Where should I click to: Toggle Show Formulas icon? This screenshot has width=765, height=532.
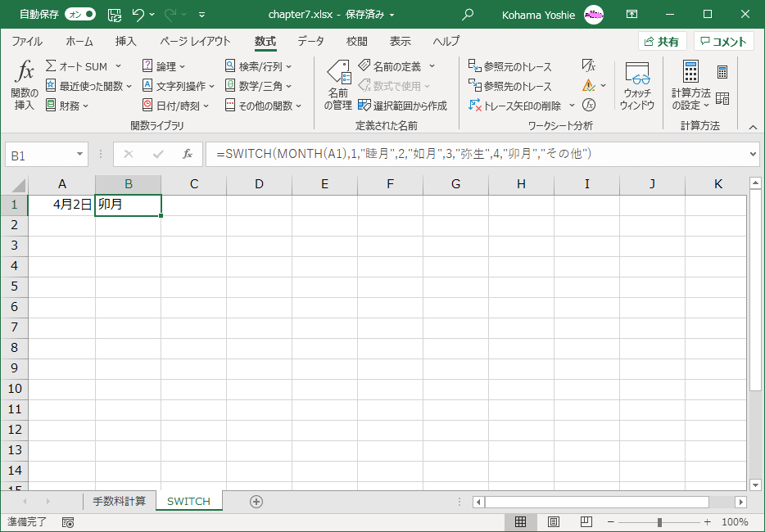[x=589, y=65]
